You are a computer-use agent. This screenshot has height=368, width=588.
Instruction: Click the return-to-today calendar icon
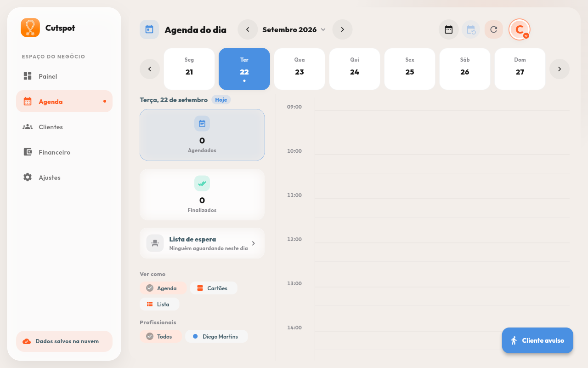click(x=471, y=29)
